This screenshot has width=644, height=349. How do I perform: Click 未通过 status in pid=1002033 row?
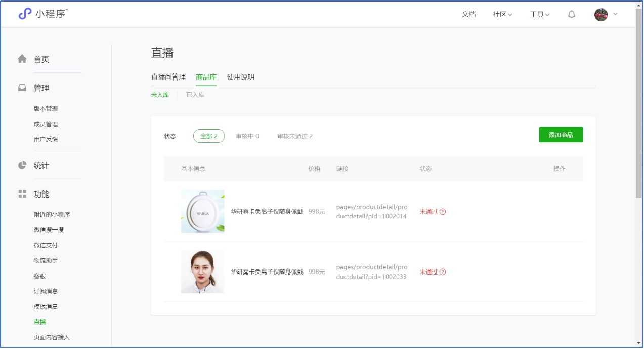(428, 272)
